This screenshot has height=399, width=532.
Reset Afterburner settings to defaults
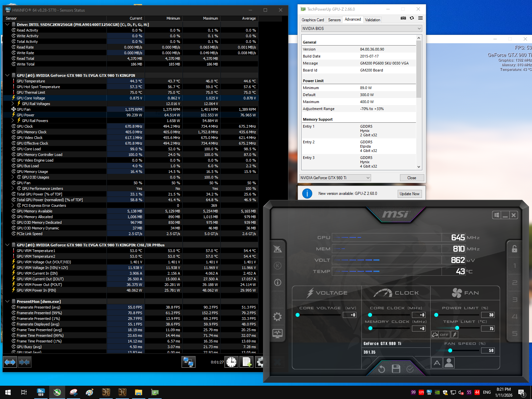point(381,369)
